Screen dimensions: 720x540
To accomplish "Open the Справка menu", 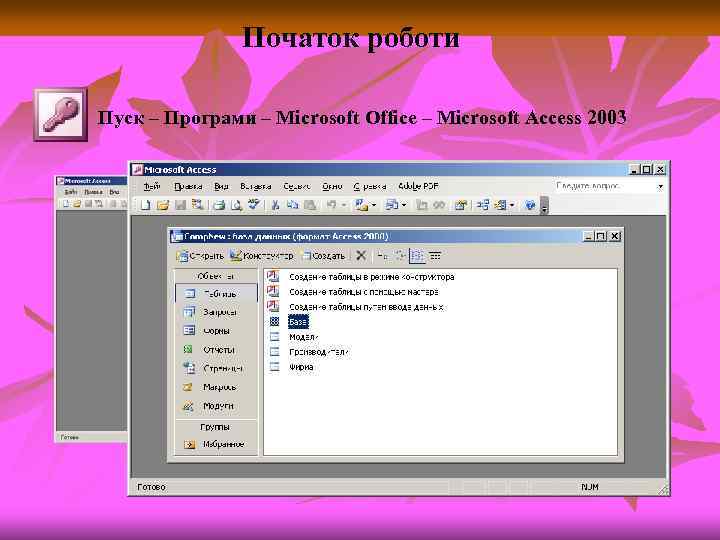I will (x=370, y=186).
